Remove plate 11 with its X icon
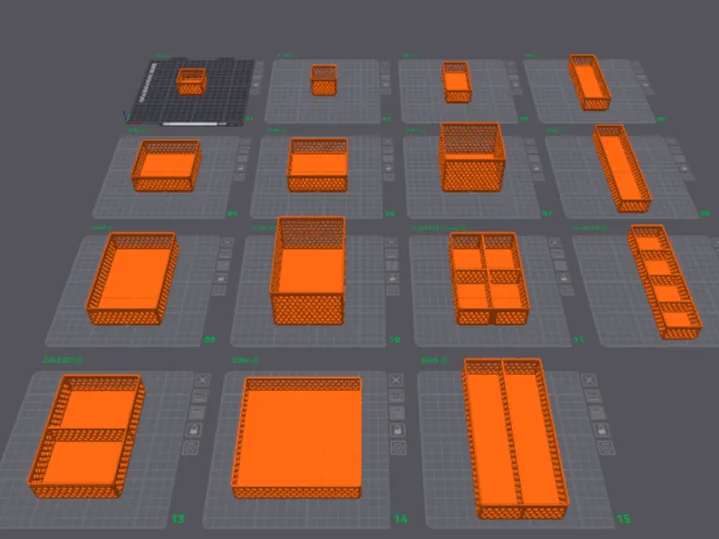Screen dimensions: 719x539 point(554,242)
